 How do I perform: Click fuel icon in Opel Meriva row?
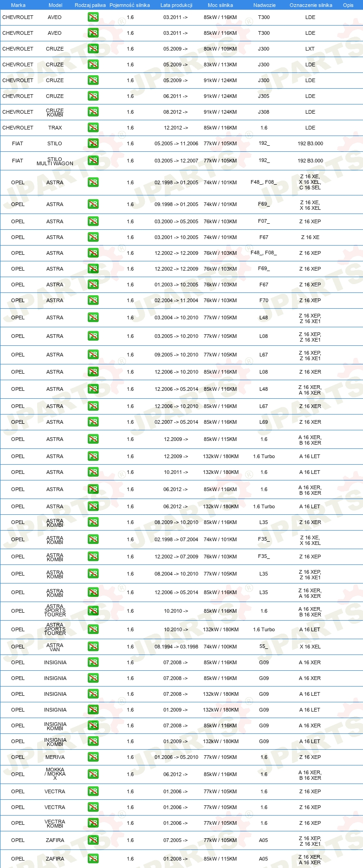93,757
